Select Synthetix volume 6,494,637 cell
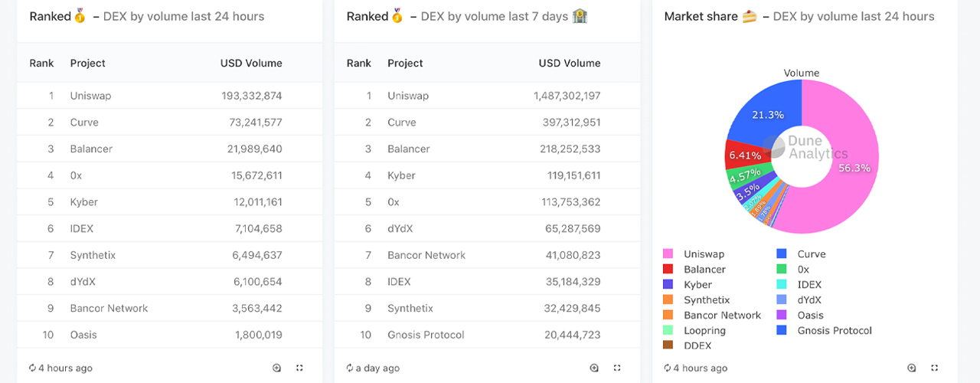 tap(257, 255)
